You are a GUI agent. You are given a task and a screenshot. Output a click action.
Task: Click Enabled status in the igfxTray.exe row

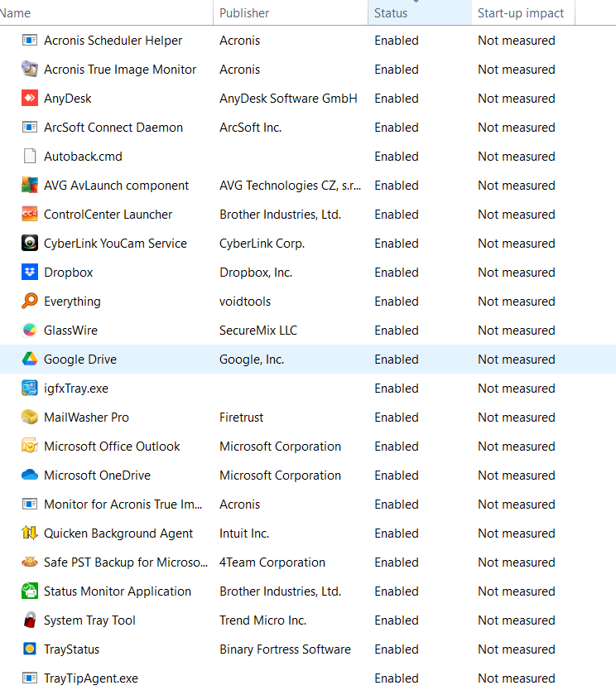pos(397,389)
